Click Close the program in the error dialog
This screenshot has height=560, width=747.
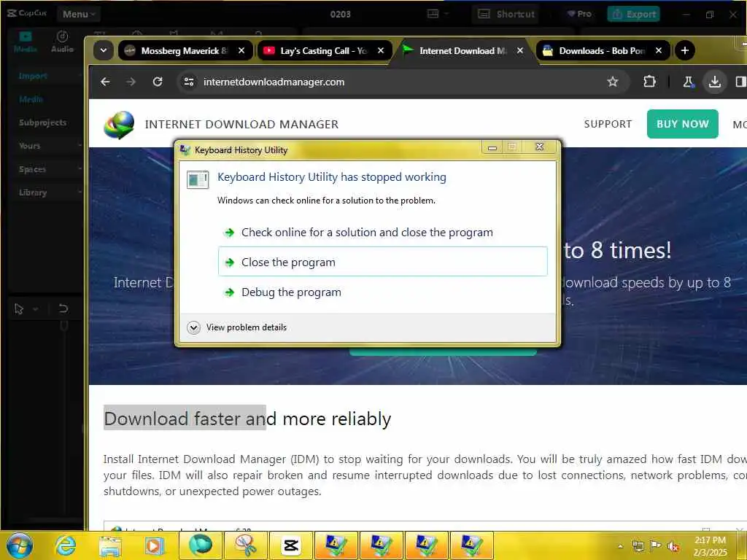click(x=382, y=262)
